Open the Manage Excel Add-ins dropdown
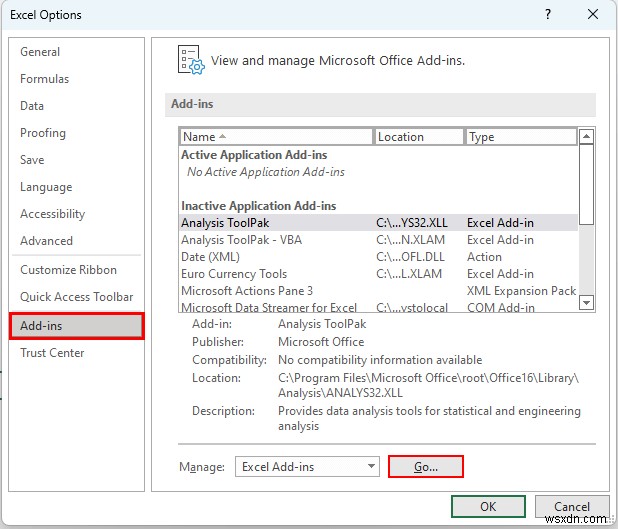This screenshot has height=529, width=618. (x=307, y=467)
